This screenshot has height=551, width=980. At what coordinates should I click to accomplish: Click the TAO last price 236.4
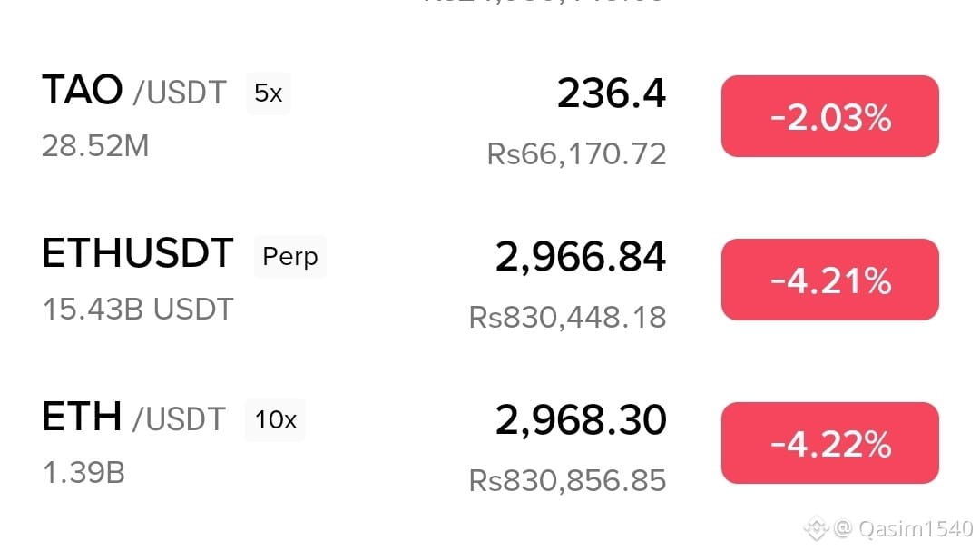tap(612, 93)
